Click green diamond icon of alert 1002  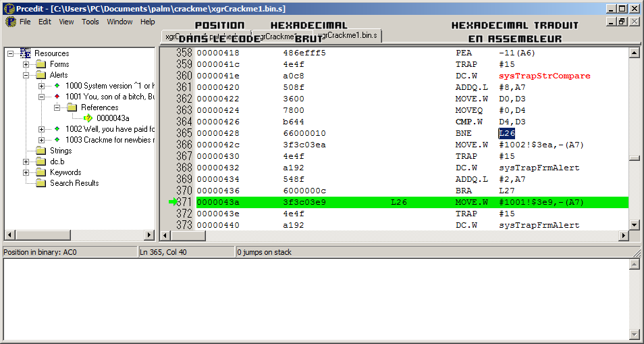click(x=57, y=129)
